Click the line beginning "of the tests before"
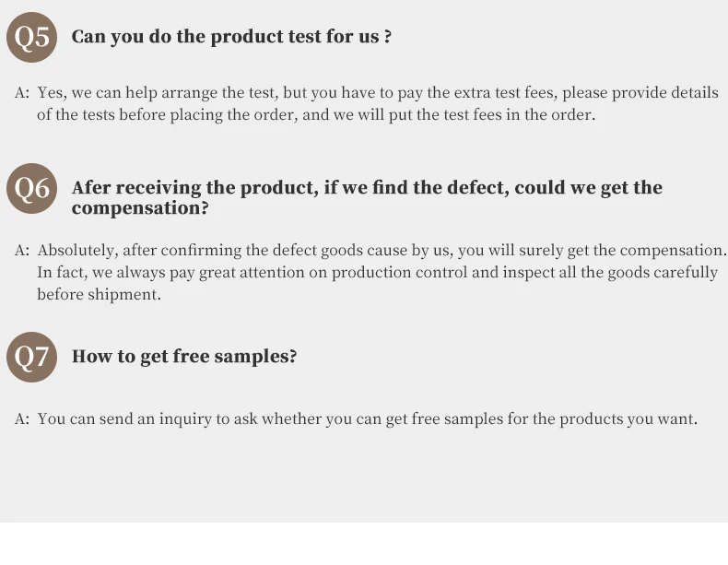The image size is (728, 565). tap(316, 115)
